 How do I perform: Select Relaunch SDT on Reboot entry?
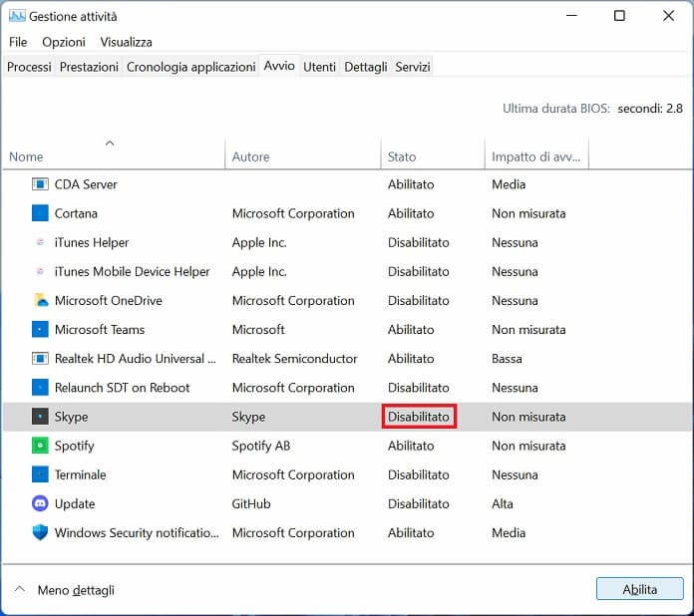pos(123,388)
